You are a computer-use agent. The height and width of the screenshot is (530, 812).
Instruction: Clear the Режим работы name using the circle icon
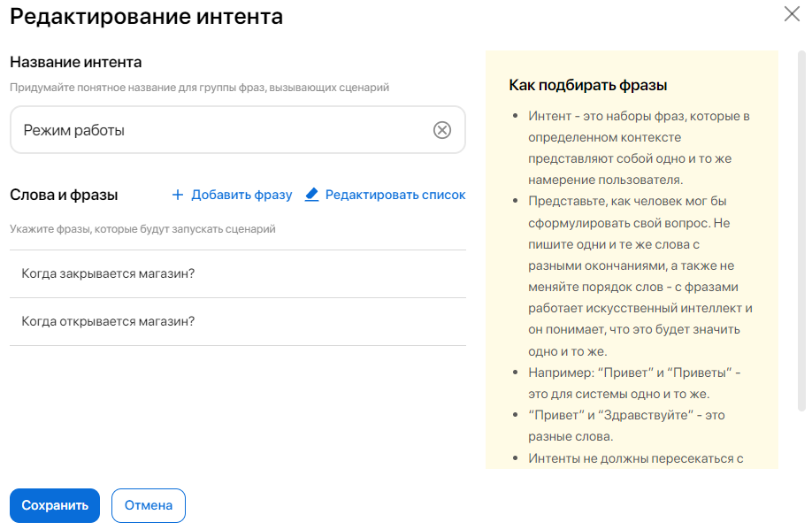click(442, 129)
